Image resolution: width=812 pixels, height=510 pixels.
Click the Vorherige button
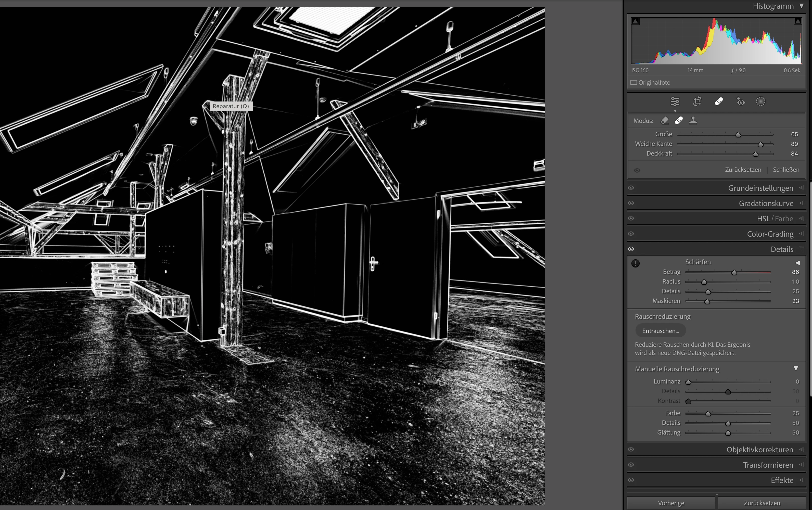(x=671, y=503)
